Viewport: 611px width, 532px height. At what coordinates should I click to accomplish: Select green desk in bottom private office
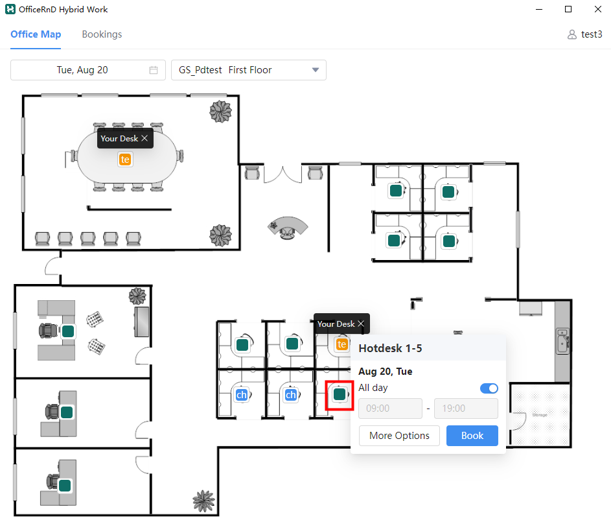(65, 485)
